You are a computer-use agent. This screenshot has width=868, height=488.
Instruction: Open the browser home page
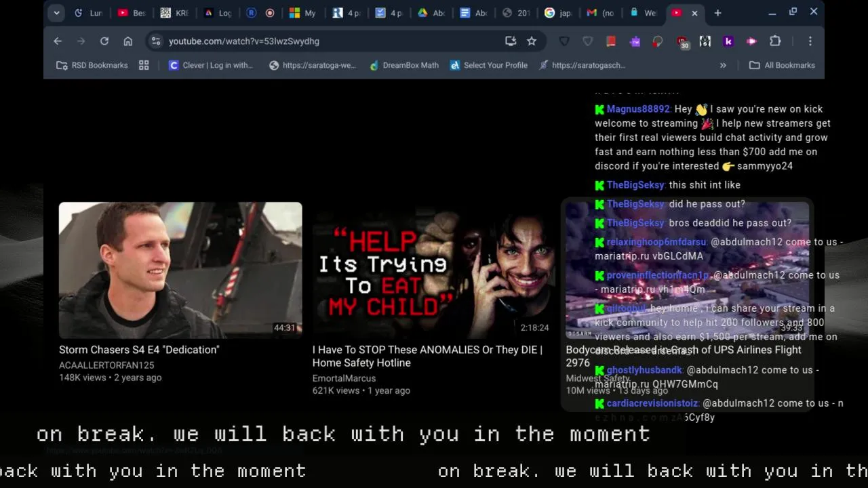pos(127,41)
